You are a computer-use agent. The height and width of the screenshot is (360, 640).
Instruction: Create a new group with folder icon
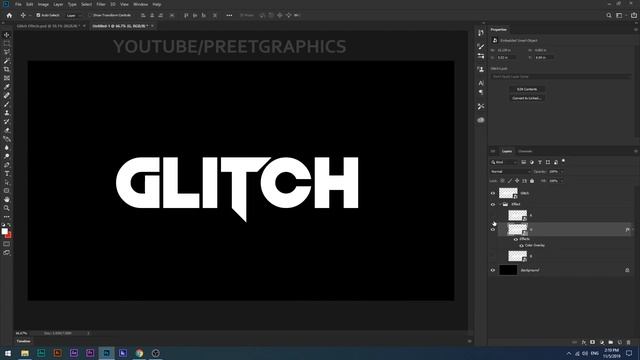coord(611,342)
